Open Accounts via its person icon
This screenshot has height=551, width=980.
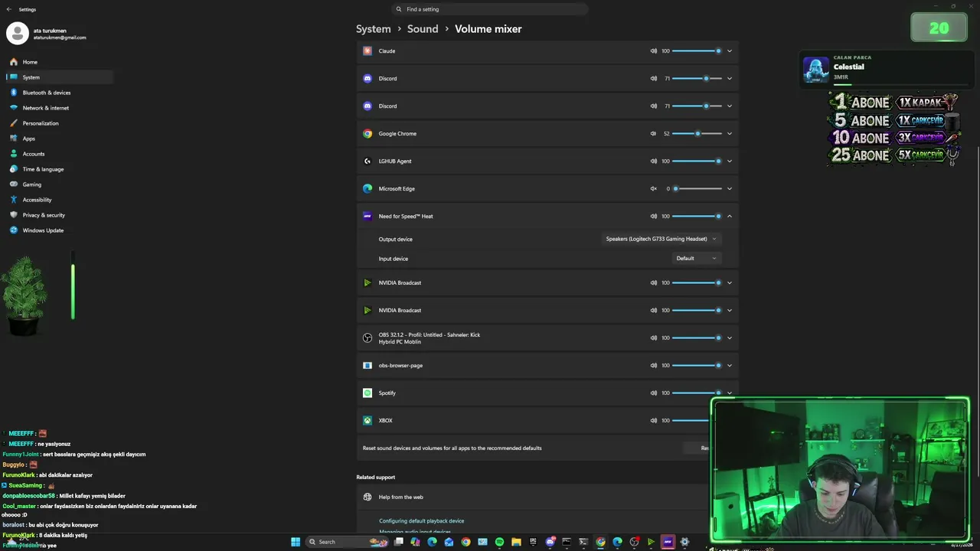(x=14, y=154)
